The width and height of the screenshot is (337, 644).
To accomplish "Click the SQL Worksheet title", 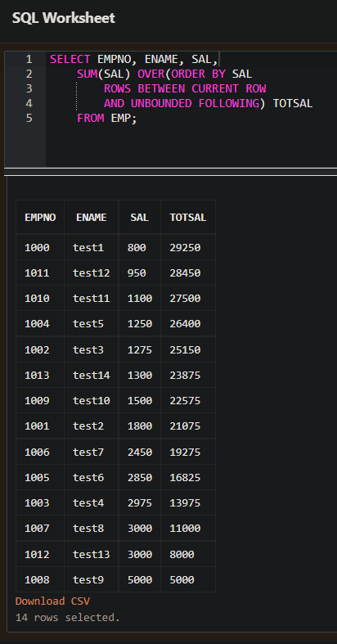I will click(64, 18).
